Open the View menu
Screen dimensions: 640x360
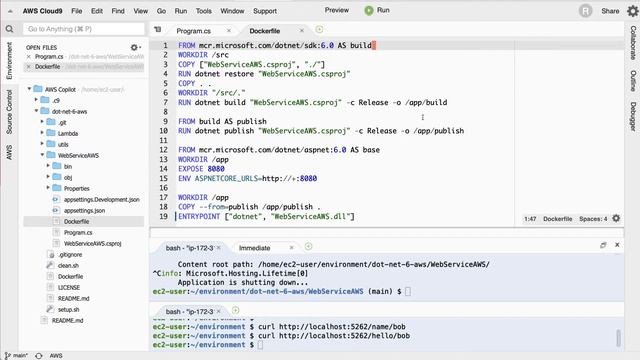(140, 11)
